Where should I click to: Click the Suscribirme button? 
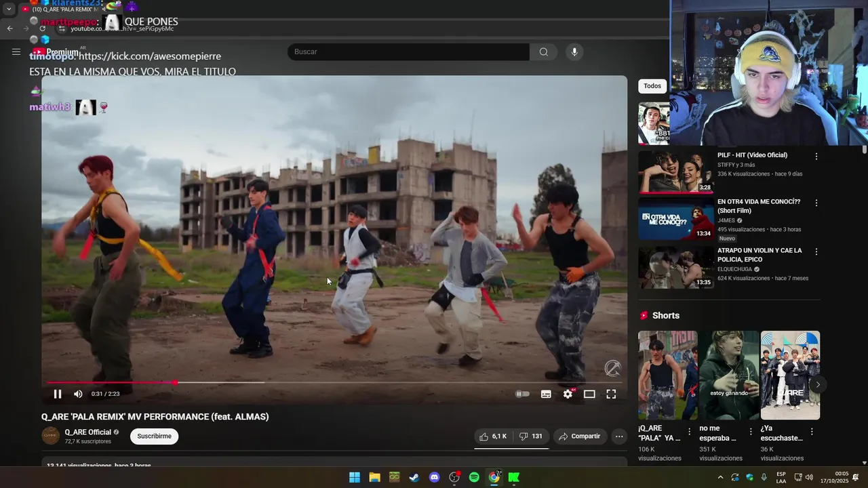click(x=155, y=436)
